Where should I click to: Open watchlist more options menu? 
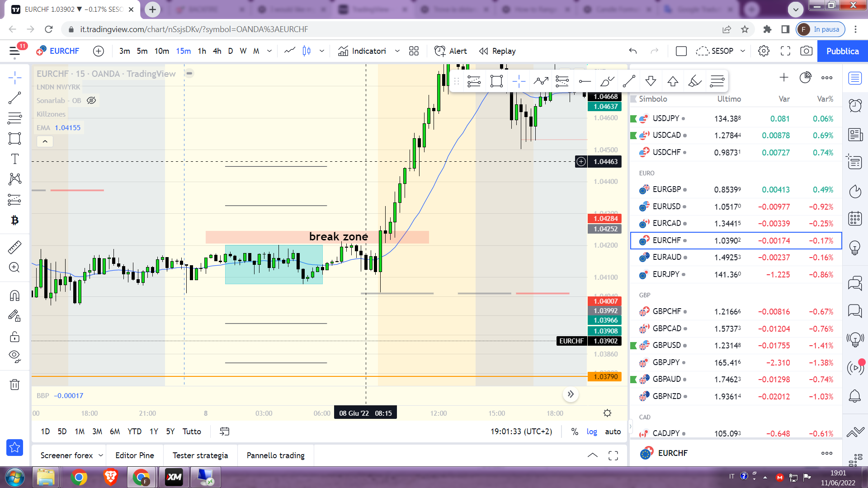[827, 78]
